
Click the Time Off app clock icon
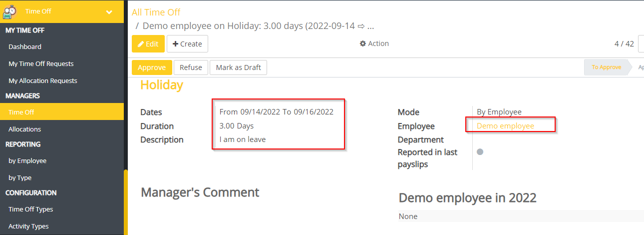pos(10,11)
